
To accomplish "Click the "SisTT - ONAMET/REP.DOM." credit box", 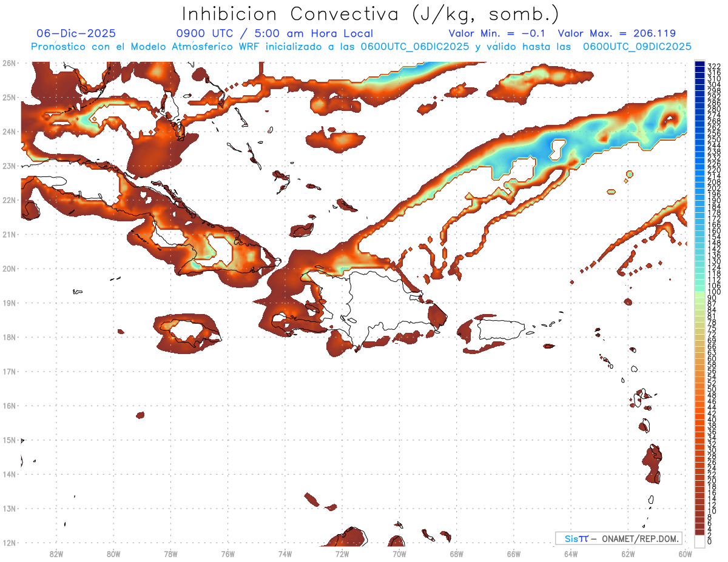I will point(618,538).
